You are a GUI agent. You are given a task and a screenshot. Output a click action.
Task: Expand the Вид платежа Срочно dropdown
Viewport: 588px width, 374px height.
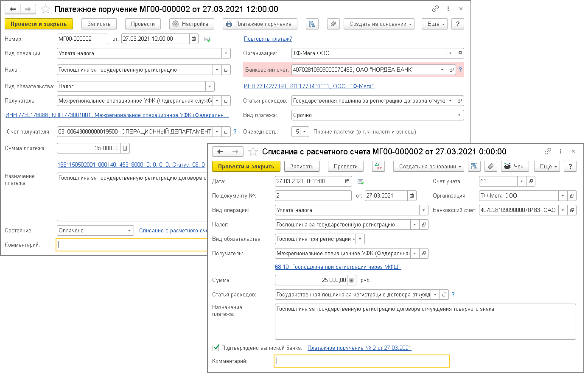(x=459, y=115)
